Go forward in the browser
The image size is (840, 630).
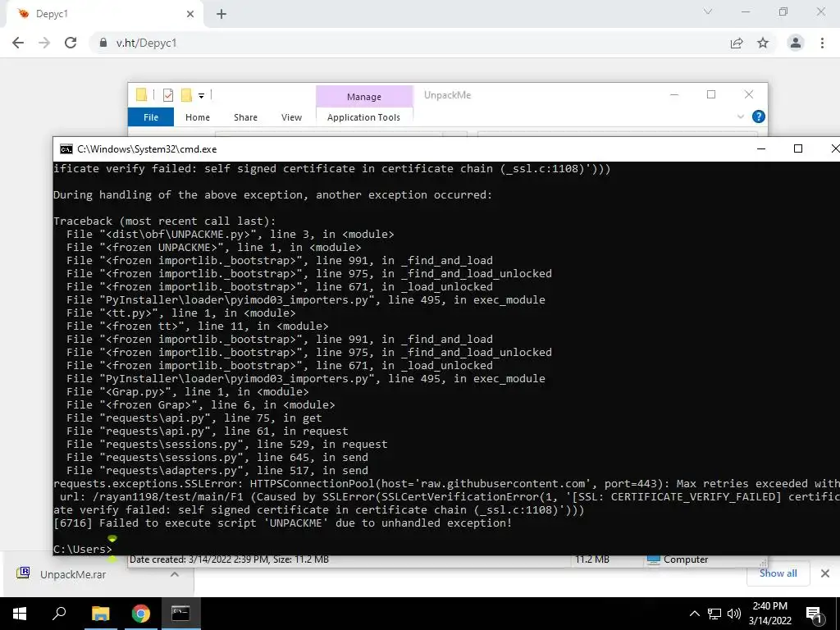44,43
